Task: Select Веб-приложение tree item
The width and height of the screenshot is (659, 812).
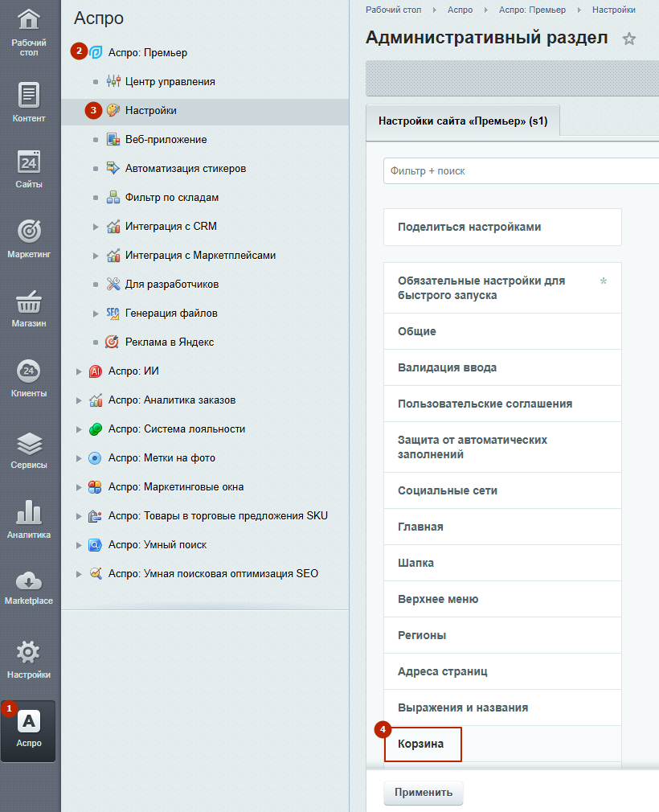Action: (x=166, y=140)
